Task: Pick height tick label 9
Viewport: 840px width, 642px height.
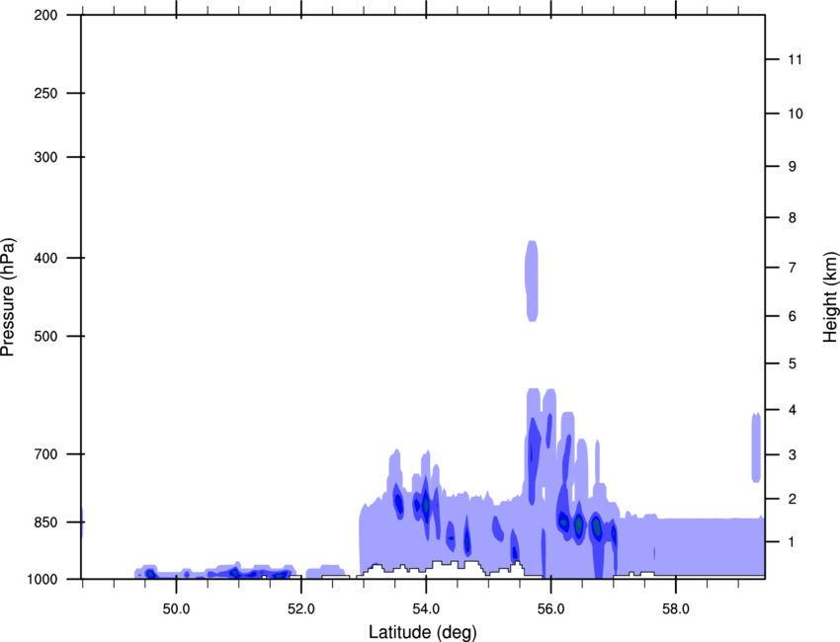Action: (793, 167)
